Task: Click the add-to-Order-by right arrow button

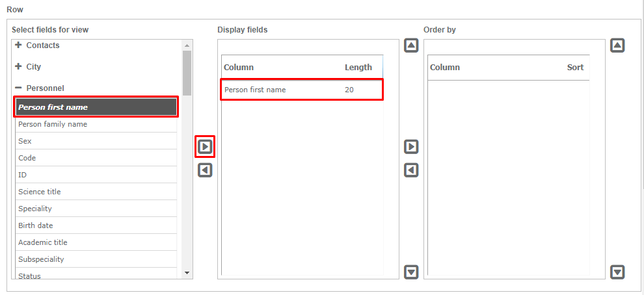Action: pyautogui.click(x=411, y=147)
